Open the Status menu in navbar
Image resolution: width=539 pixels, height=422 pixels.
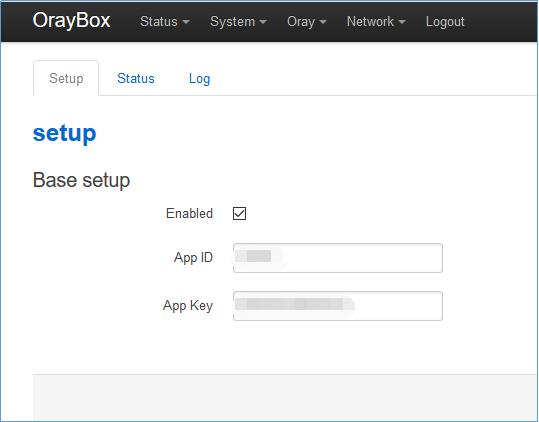(165, 22)
